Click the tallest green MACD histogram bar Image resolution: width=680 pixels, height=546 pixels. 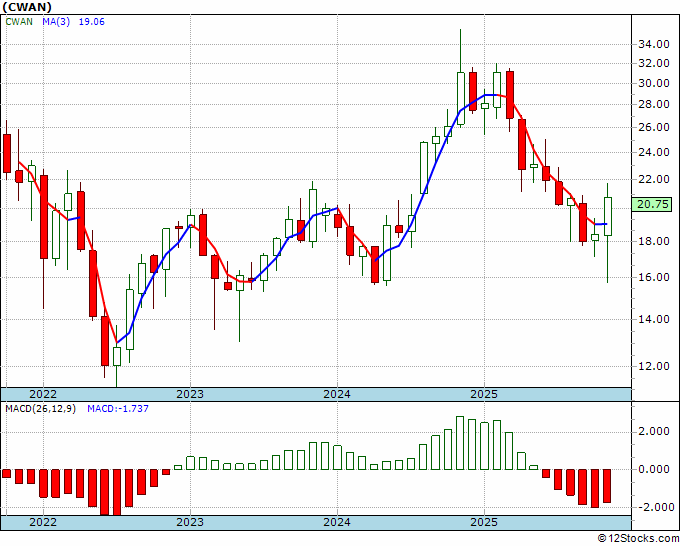[x=460, y=443]
